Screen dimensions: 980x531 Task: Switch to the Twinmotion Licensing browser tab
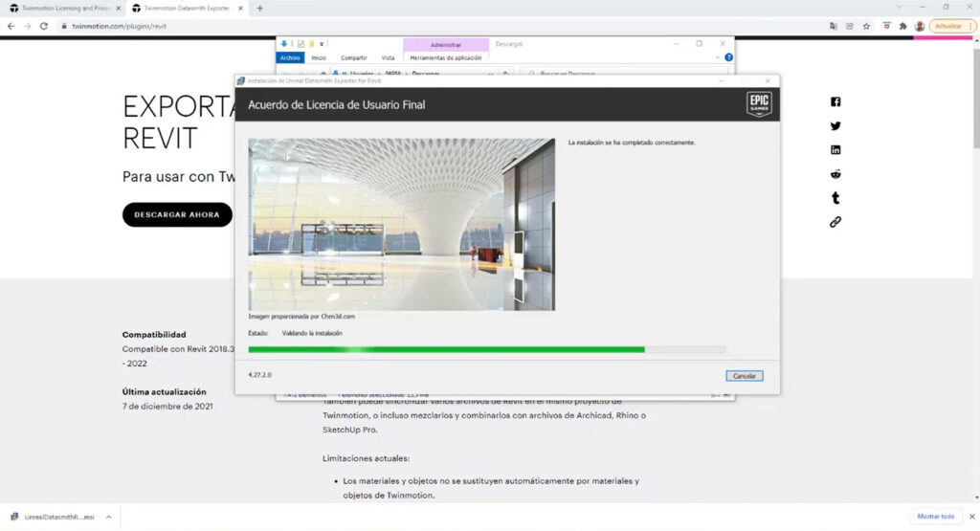click(x=63, y=8)
